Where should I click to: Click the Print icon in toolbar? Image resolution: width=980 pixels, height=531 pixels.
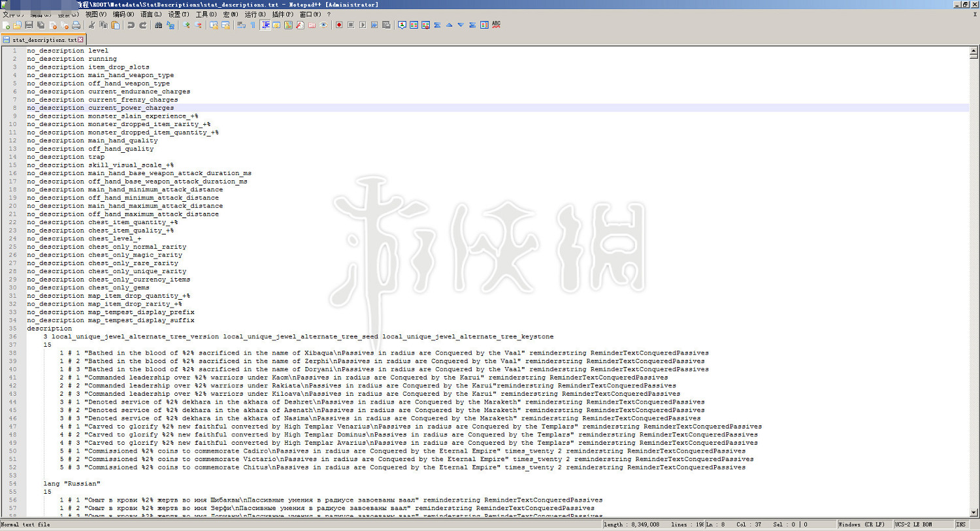[76, 25]
